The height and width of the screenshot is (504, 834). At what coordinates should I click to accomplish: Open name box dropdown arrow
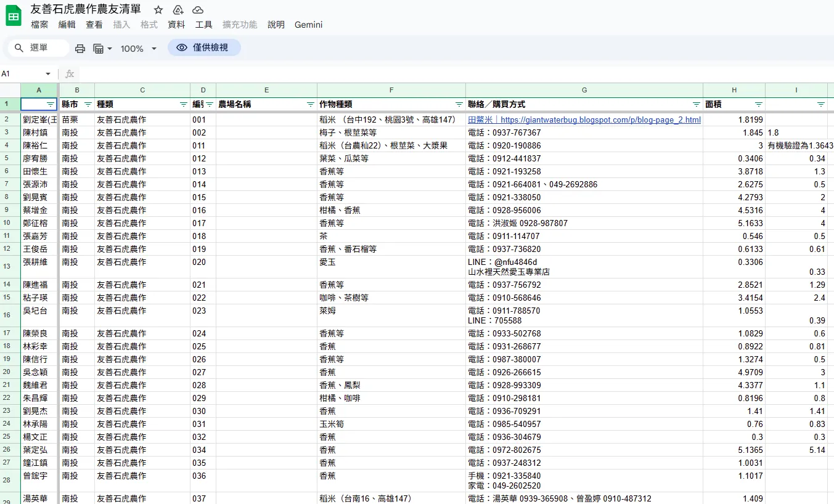tap(49, 74)
